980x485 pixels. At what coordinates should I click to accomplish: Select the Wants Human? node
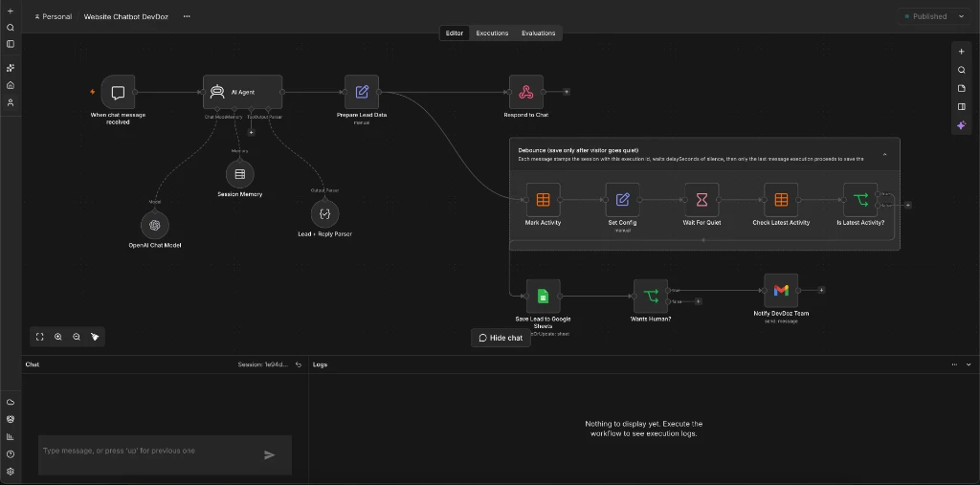point(651,297)
